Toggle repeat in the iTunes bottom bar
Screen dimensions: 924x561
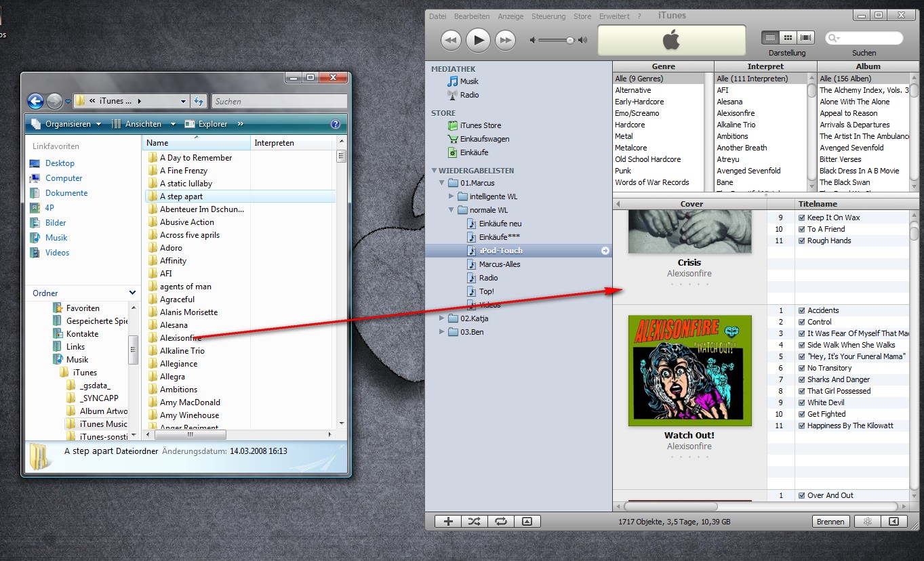pyautogui.click(x=501, y=522)
